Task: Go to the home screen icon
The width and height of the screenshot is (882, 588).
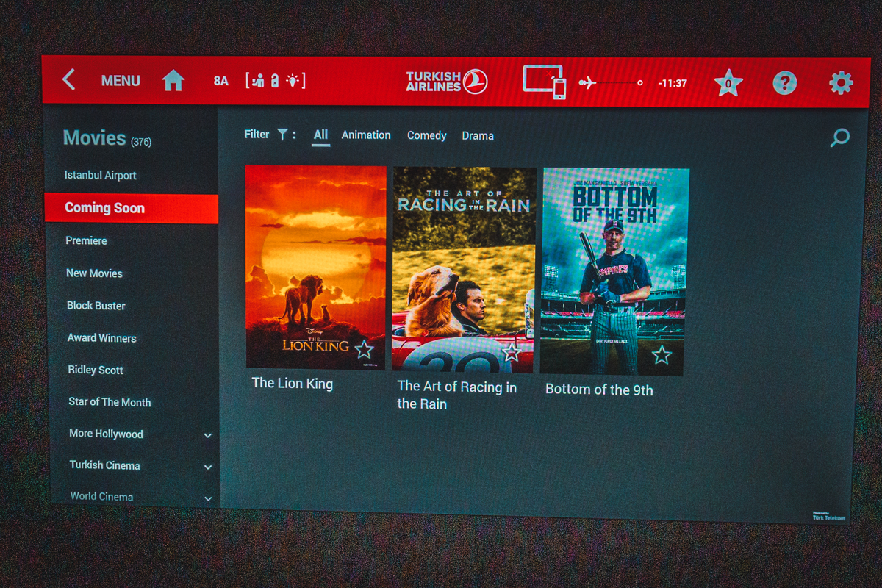Action: (173, 80)
